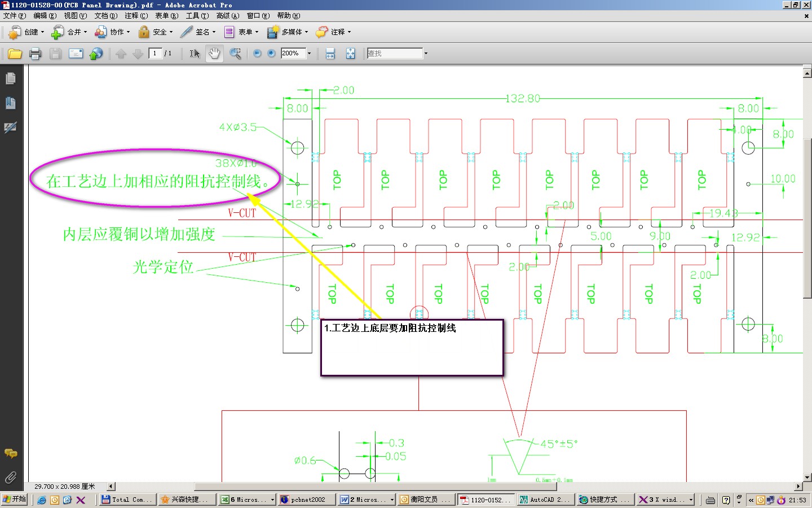
Task: Pick the Marquee Zoom tool
Action: [235, 54]
